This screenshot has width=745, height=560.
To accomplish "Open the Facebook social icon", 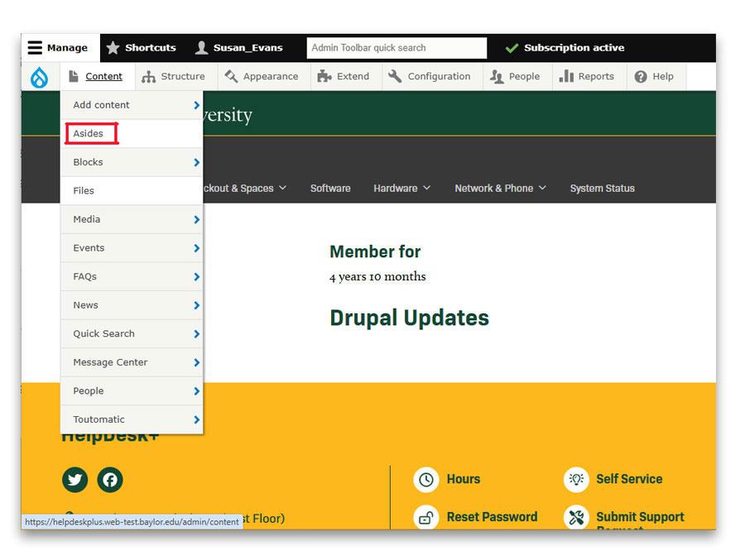I will tap(110, 480).
